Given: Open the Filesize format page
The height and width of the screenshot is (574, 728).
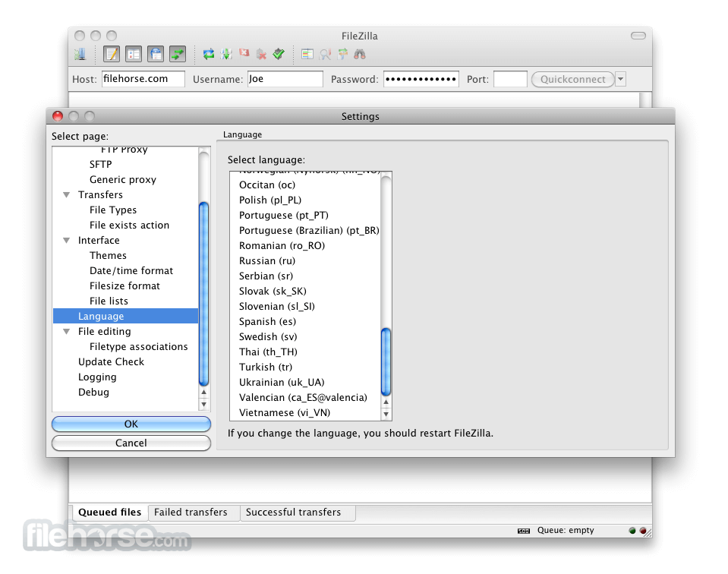Looking at the screenshot, I should pyautogui.click(x=125, y=286).
